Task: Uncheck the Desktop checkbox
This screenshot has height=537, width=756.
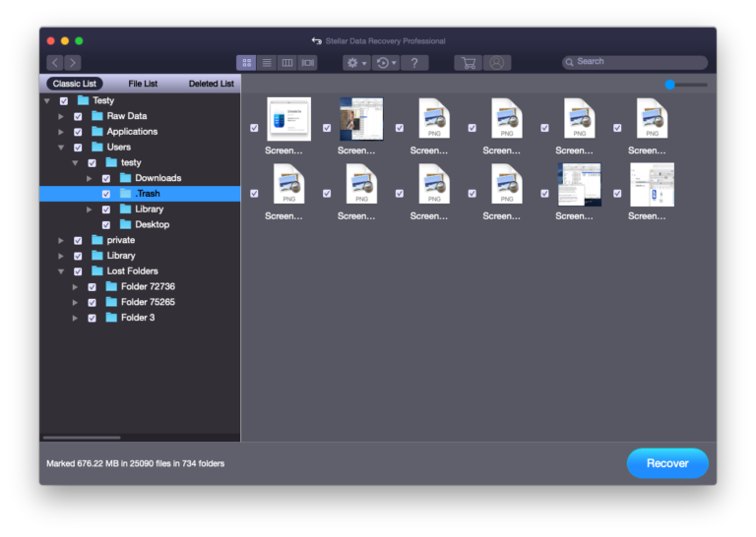Action: pyautogui.click(x=106, y=225)
